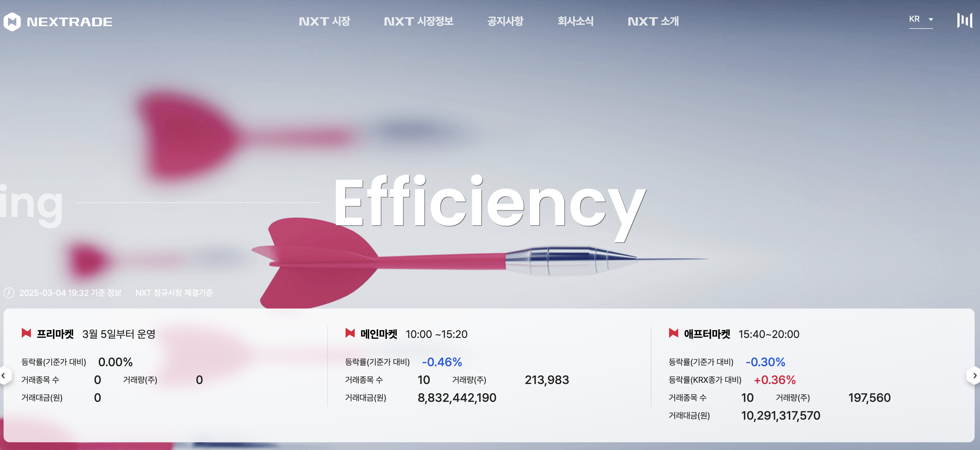Go to previous slide with left arrow
Viewport: 980px width, 450px height.
coord(4,376)
